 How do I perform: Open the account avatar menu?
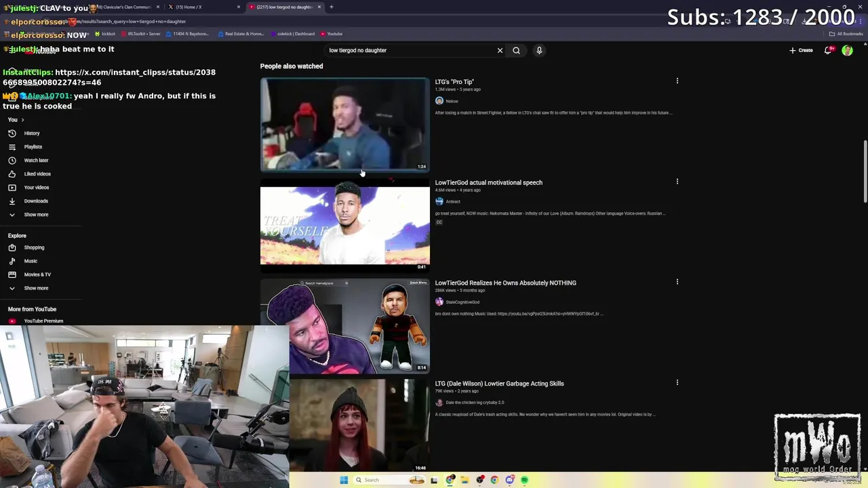coord(847,50)
